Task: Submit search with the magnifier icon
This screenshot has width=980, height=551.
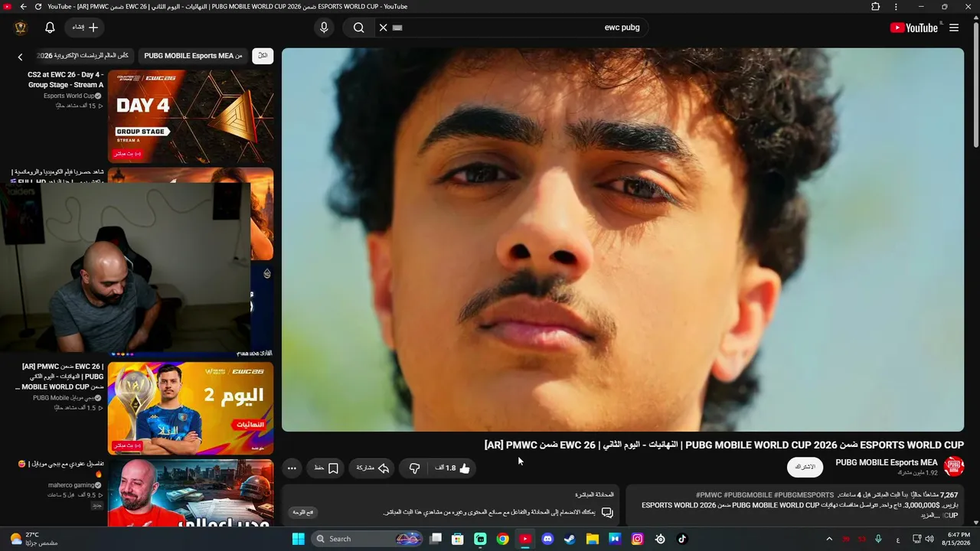Action: 358,28
